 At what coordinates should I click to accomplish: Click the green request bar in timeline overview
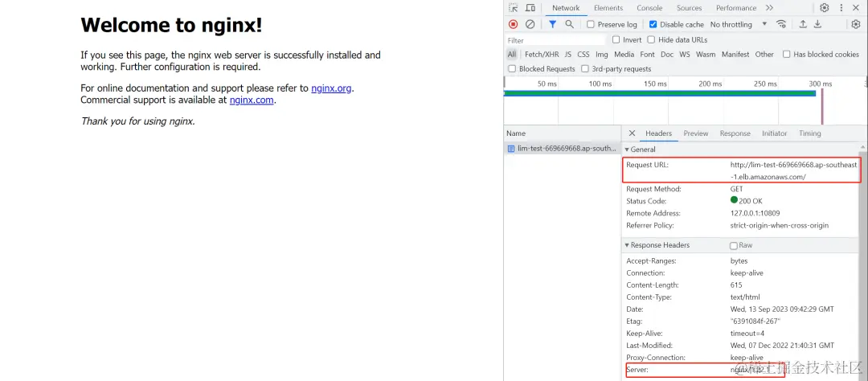[x=659, y=93]
